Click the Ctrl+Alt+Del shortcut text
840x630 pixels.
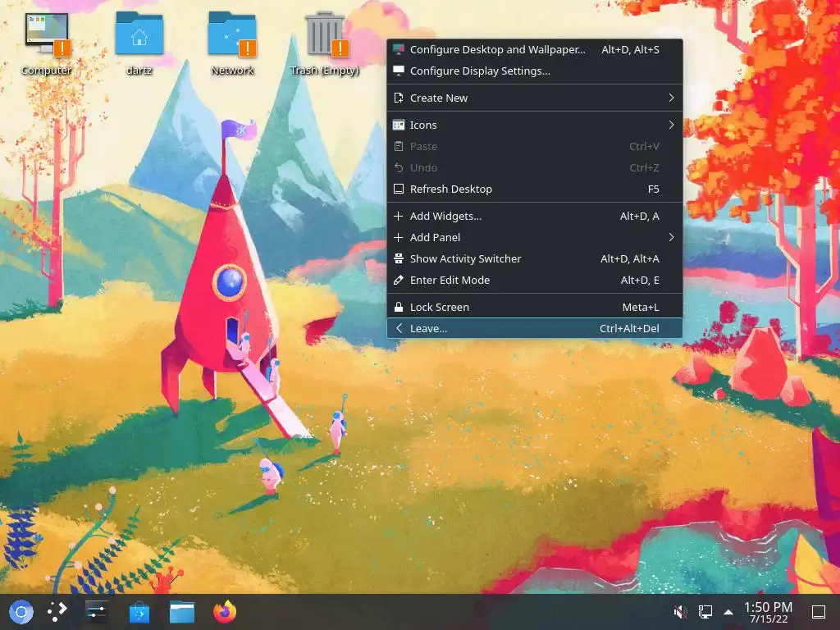click(629, 328)
